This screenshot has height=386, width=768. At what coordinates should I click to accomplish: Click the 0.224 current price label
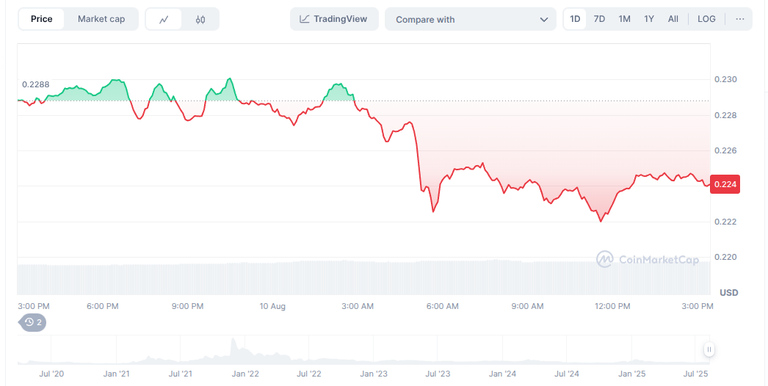pos(725,184)
